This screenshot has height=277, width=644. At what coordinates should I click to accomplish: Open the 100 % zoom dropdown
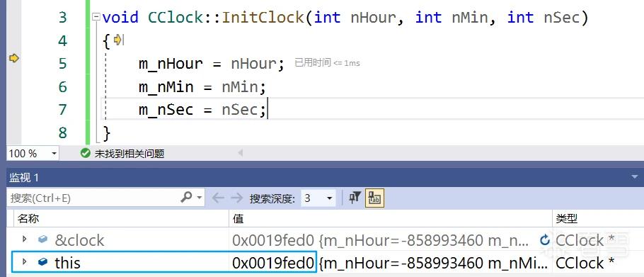pyautogui.click(x=54, y=154)
